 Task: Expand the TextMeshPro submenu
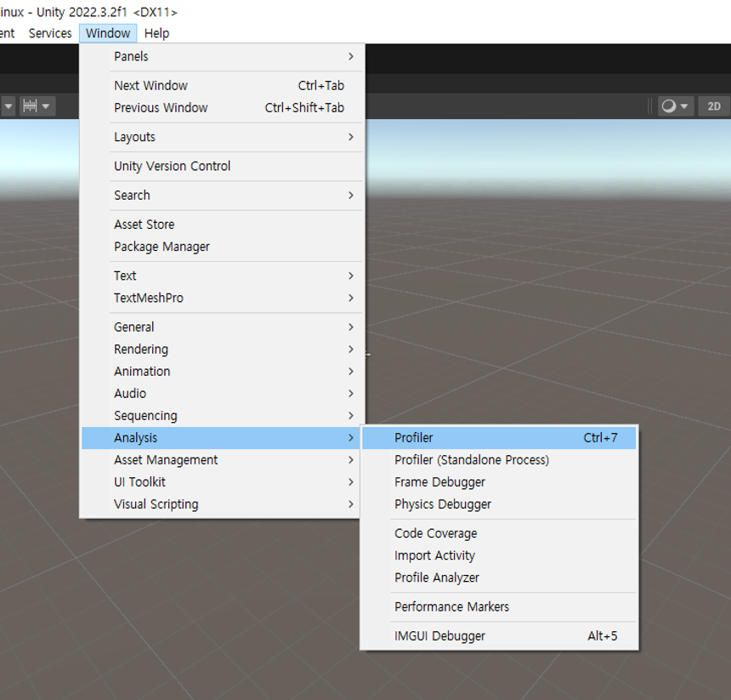pos(220,298)
